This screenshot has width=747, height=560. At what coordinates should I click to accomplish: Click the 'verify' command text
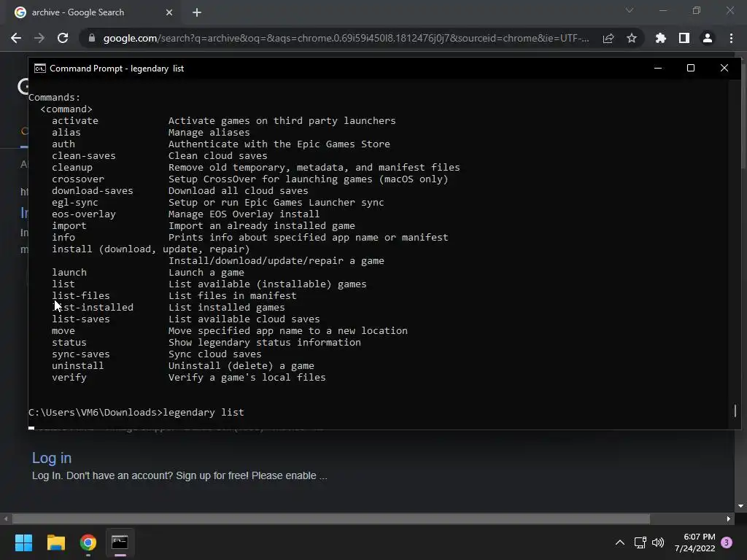pos(69,377)
